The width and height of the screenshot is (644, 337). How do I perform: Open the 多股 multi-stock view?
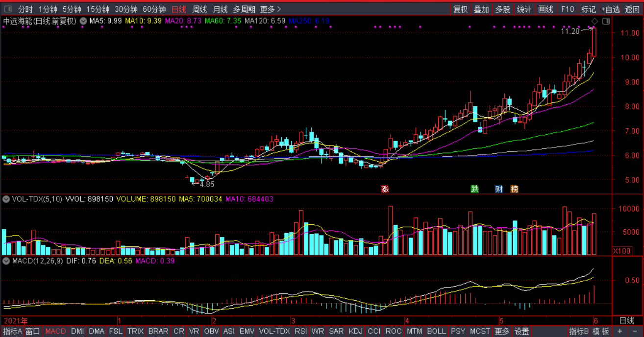pyautogui.click(x=502, y=9)
